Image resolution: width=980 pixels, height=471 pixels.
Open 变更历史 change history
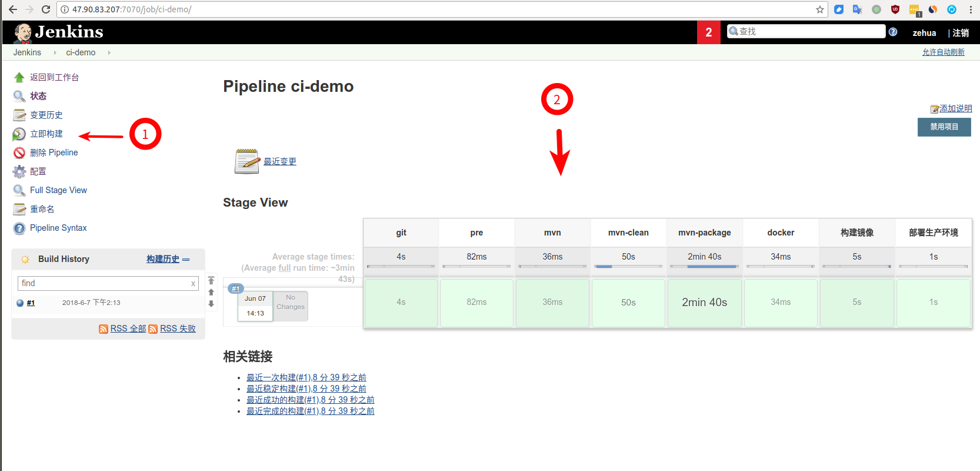(46, 115)
